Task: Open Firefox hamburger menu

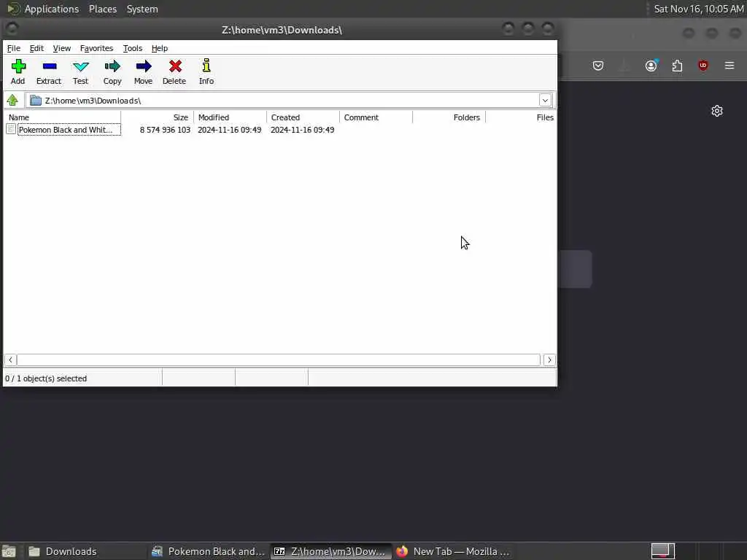Action: (729, 65)
